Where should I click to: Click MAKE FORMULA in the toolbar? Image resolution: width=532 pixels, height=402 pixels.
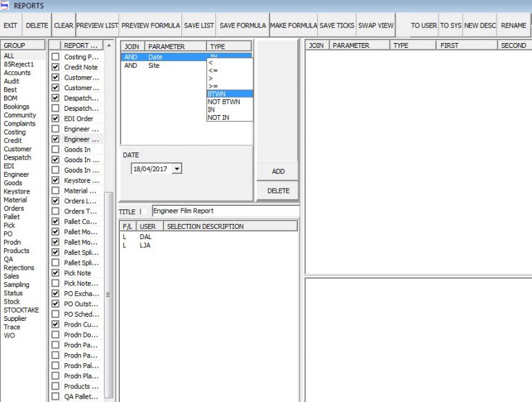293,26
